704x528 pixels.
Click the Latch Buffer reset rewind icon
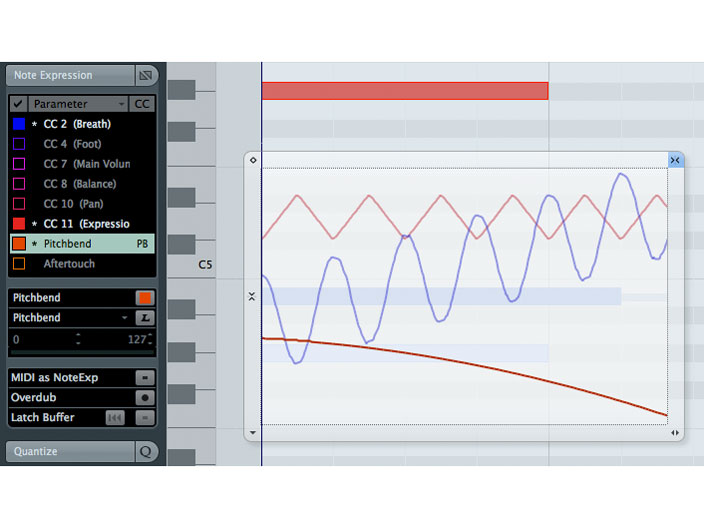click(115, 418)
